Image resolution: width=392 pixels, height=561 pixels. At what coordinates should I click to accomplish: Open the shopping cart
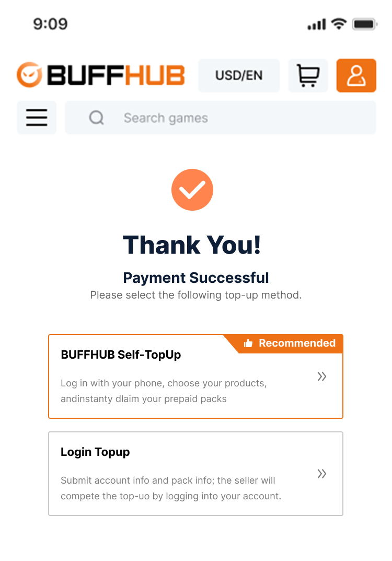point(308,75)
